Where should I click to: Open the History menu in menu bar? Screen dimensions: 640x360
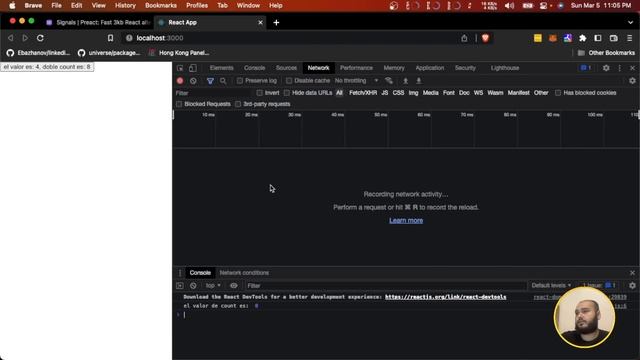tap(125, 6)
